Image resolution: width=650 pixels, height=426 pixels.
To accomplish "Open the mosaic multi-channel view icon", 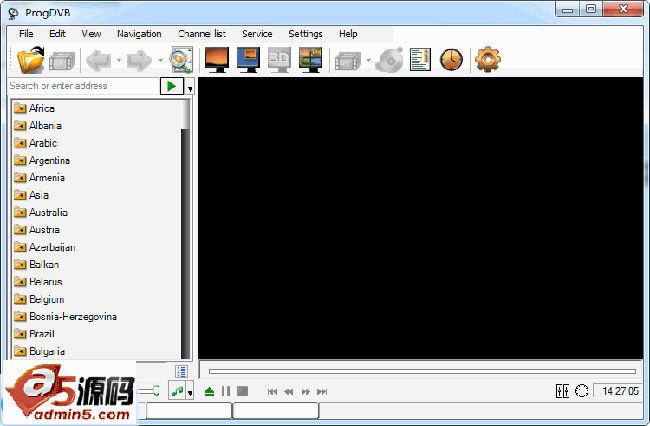I will [x=310, y=60].
